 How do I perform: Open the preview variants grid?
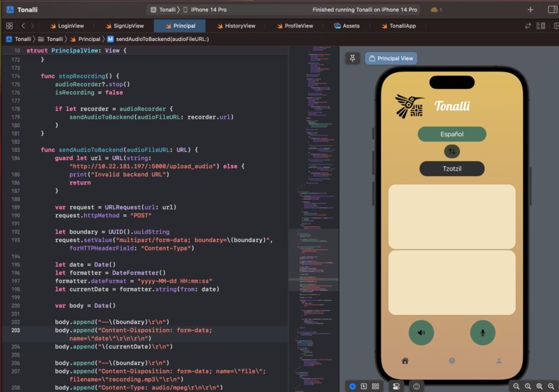click(x=375, y=386)
